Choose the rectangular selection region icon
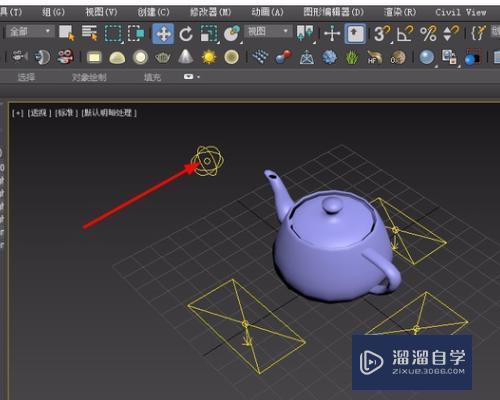 113,34
